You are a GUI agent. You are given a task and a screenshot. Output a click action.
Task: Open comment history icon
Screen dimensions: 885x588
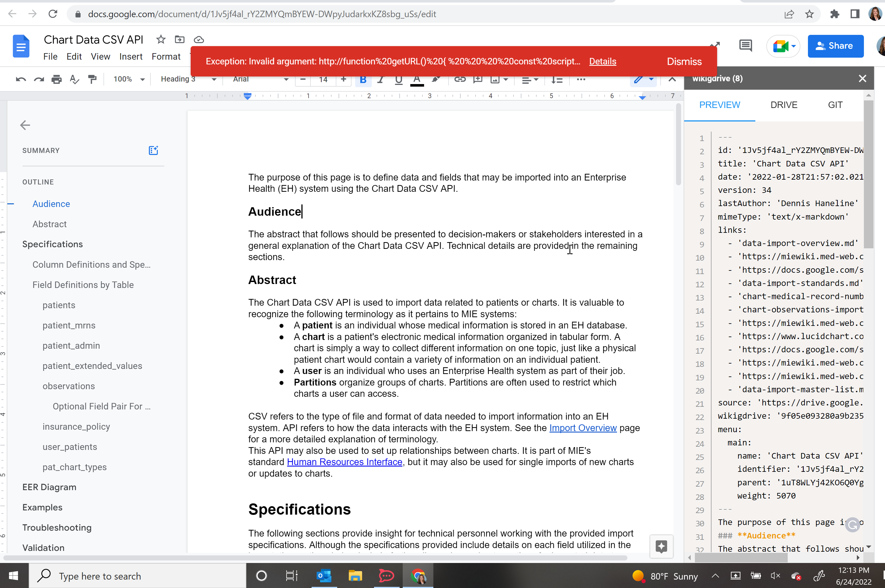point(746,45)
